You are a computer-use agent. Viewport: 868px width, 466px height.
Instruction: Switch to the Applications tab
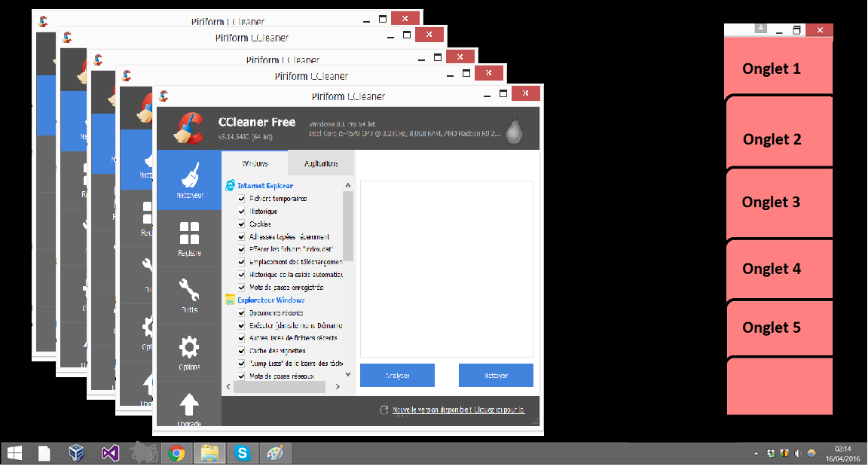321,163
